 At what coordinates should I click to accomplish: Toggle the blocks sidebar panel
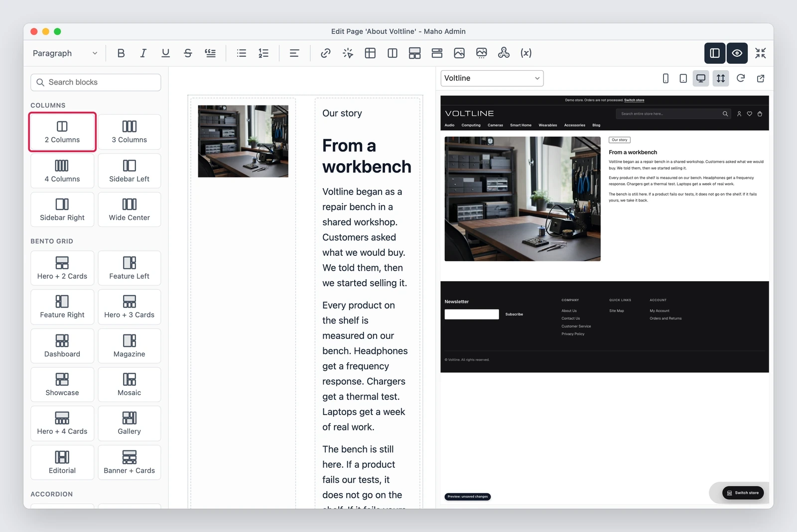coord(715,53)
